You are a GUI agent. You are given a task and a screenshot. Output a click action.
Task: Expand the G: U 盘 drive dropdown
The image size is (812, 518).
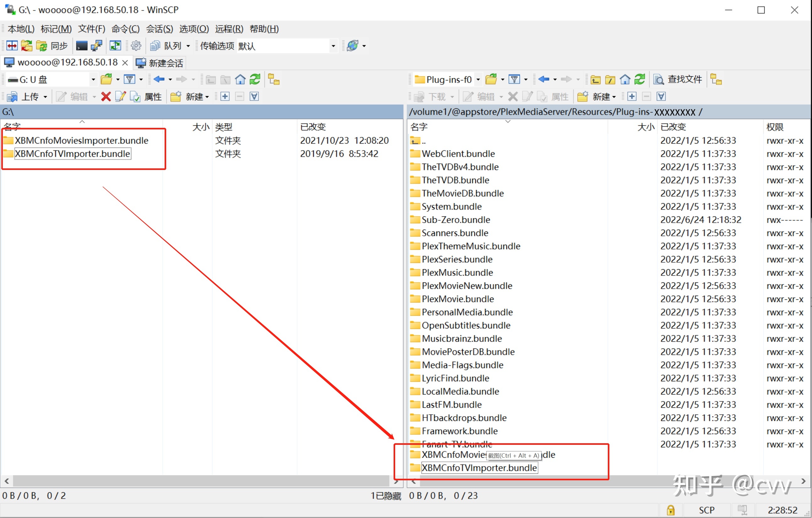coord(93,79)
